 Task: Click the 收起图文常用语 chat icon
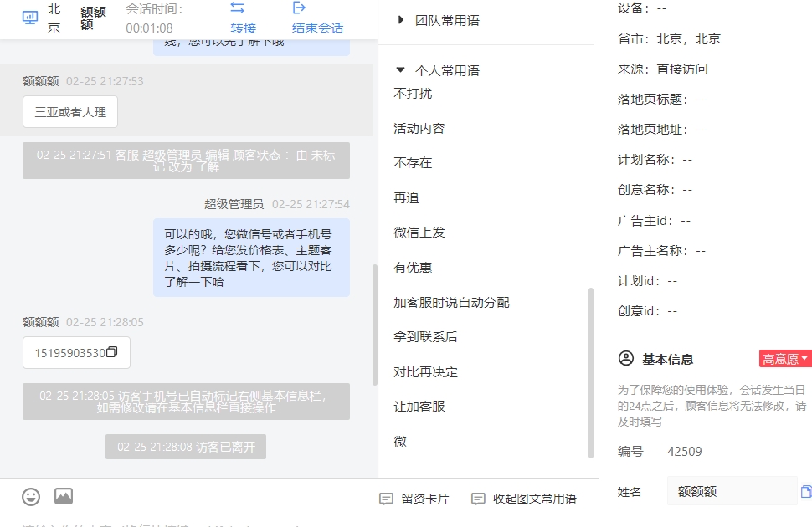click(478, 499)
